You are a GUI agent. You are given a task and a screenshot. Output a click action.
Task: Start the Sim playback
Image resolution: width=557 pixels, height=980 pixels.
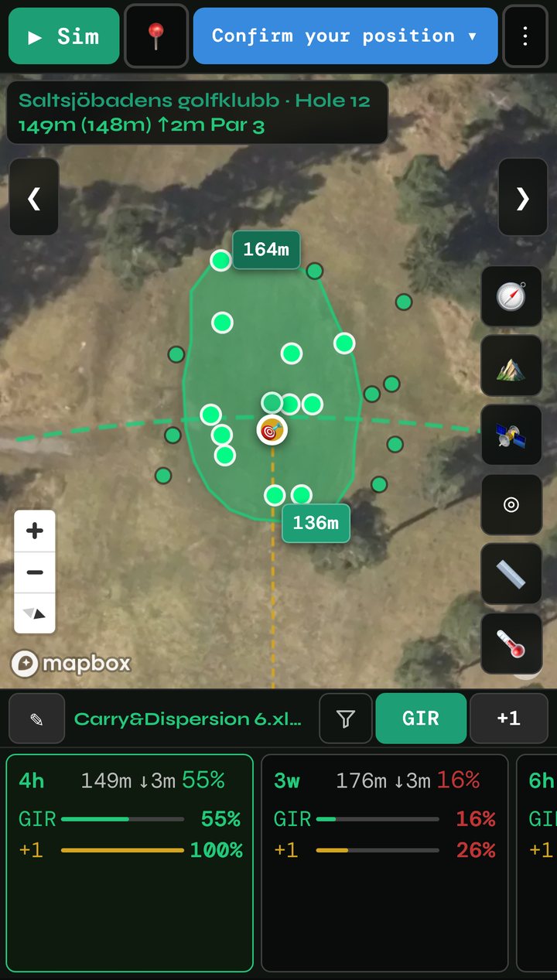[x=63, y=36]
